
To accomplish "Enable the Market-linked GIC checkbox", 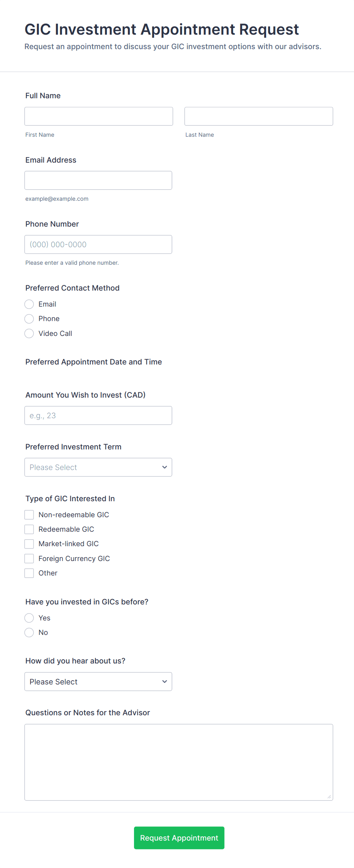I will tap(29, 544).
